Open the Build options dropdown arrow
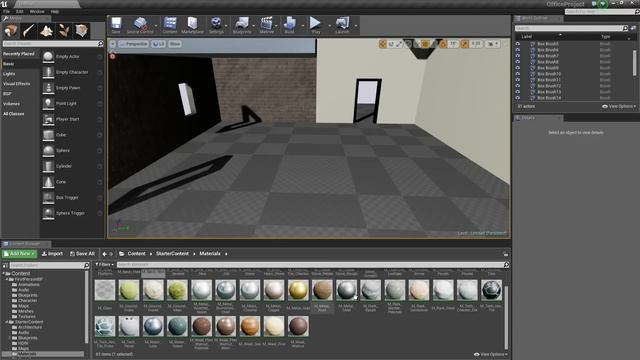This screenshot has width=640, height=360. pyautogui.click(x=303, y=26)
